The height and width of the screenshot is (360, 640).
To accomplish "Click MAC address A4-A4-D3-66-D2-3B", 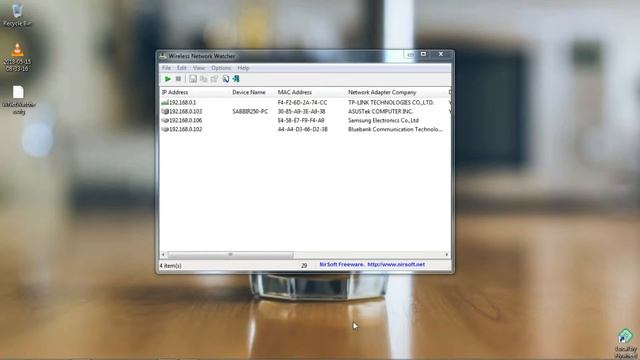I will pos(302,129).
